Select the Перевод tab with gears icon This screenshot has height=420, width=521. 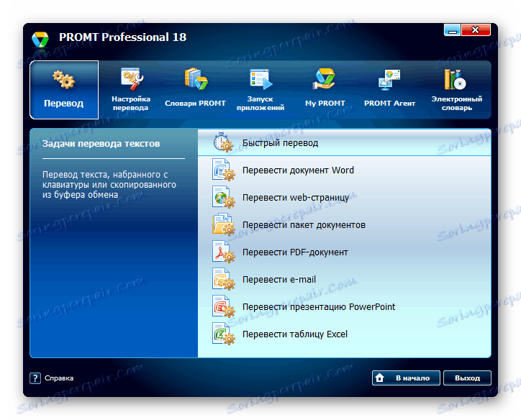64,90
